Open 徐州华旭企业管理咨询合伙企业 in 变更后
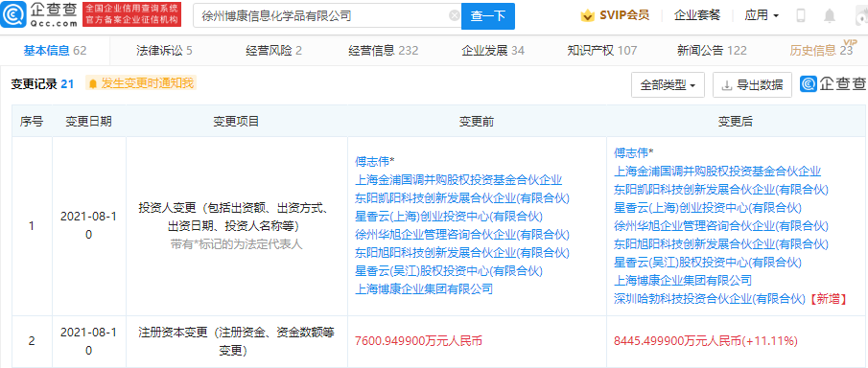This screenshot has height=368, width=868. 721,225
